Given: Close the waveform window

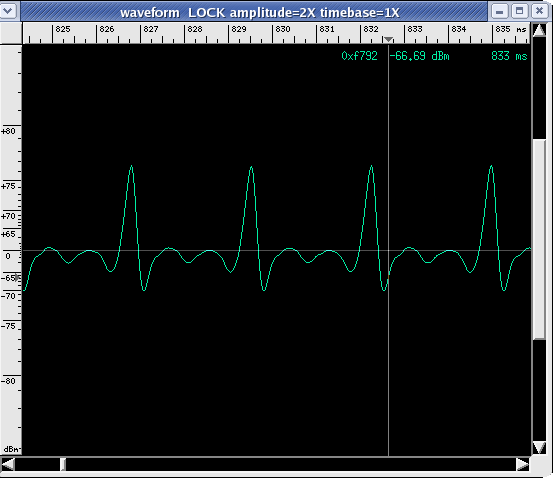Looking at the screenshot, I should coord(539,11).
